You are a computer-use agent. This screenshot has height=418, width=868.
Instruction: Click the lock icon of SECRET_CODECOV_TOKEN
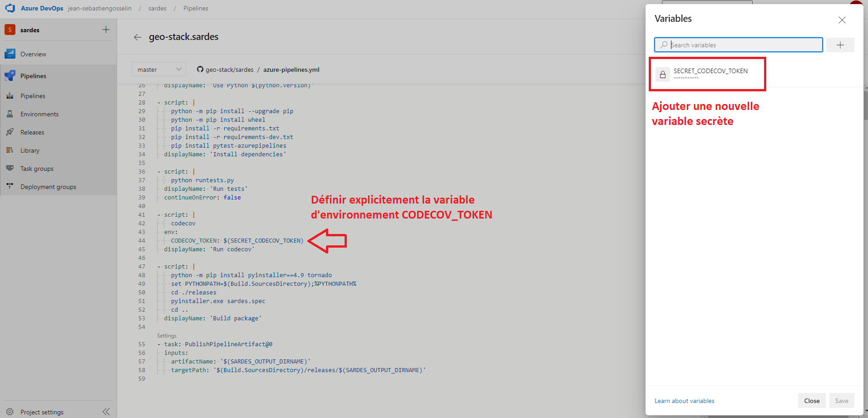663,75
